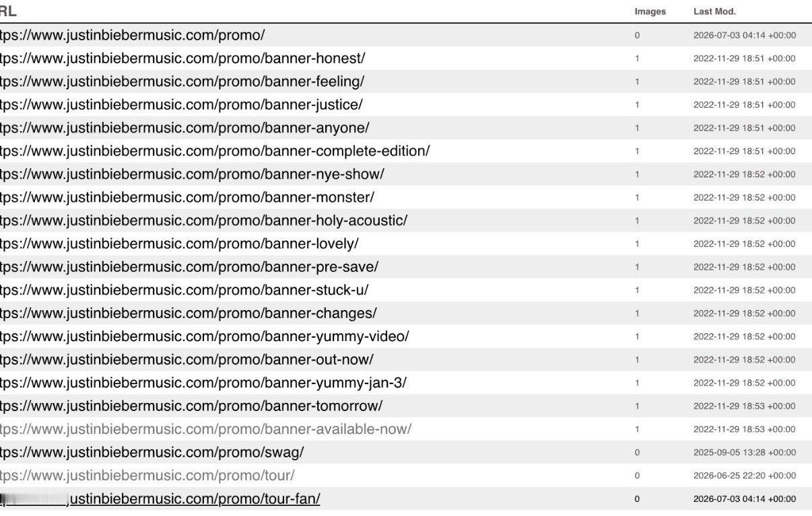Open the banner-tomorrow promo link
The height and width of the screenshot is (516, 812).
tap(191, 406)
